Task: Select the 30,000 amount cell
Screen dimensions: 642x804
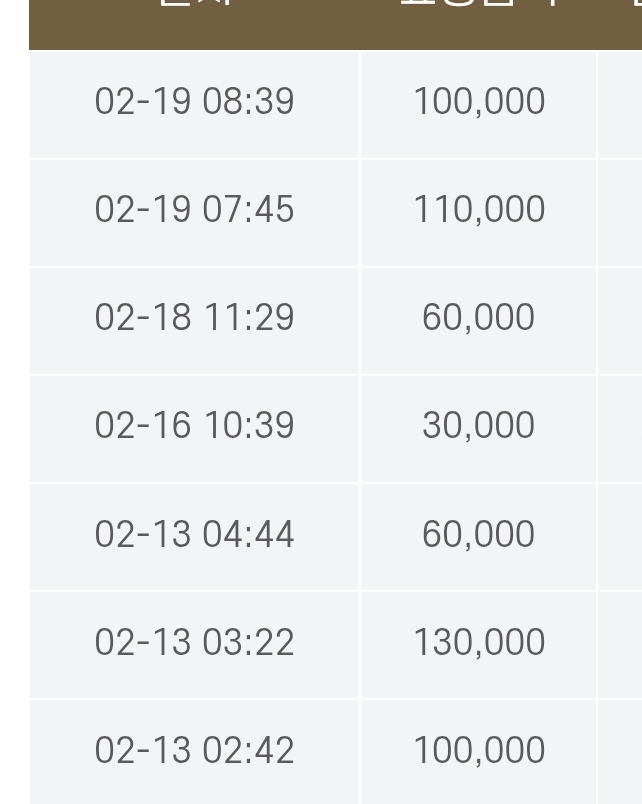Action: pos(478,426)
